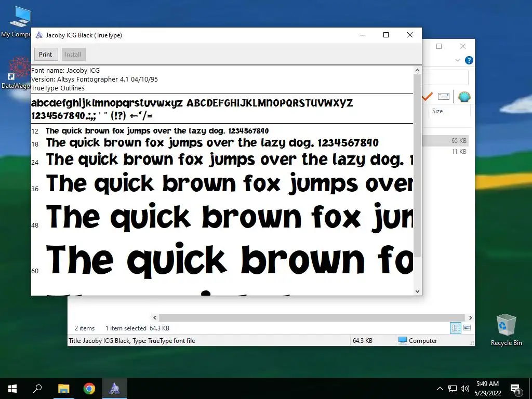Click the font viewer title bar icon
This screenshot has width=532, height=399.
tap(39, 35)
